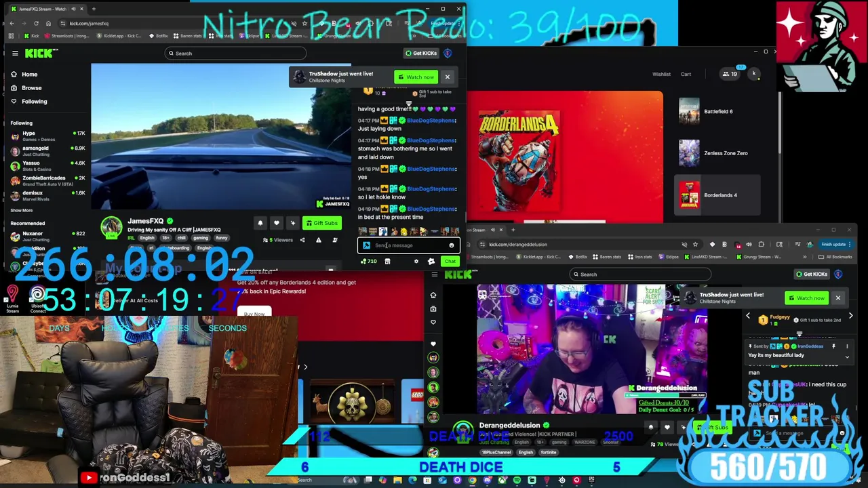The width and height of the screenshot is (868, 488).
Task: Open hamburger menu in Derangeddelusion Kick window
Action: (434, 274)
